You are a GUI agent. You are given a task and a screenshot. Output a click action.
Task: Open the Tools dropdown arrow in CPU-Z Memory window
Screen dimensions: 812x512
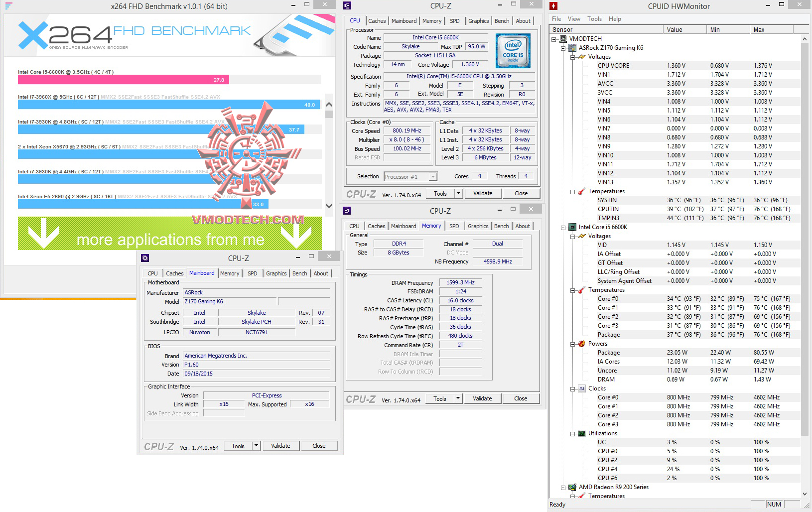(x=458, y=398)
